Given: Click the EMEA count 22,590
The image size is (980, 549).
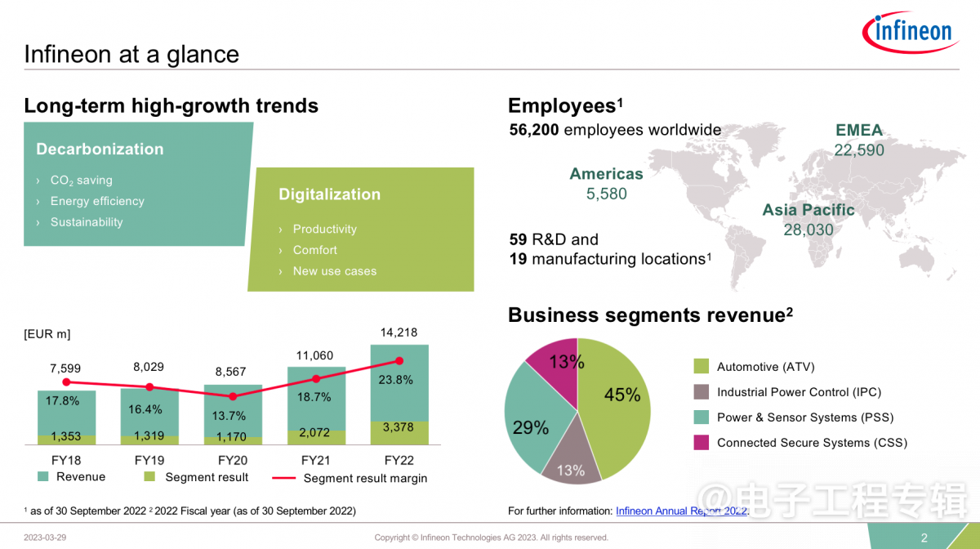Looking at the screenshot, I should click(859, 150).
